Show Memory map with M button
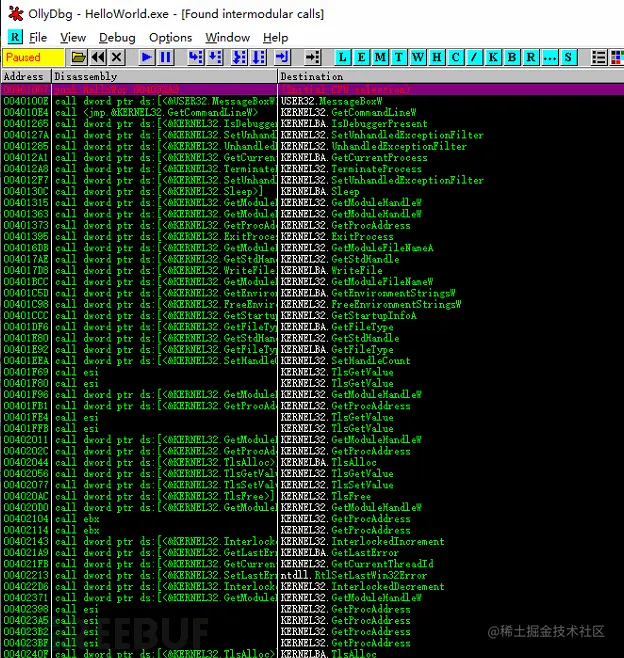624x658 pixels. click(x=380, y=57)
